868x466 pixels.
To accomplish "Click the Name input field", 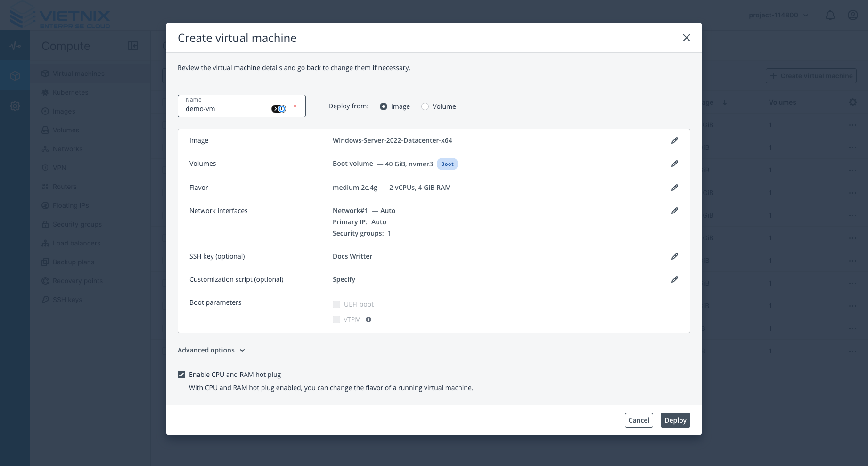I will pyautogui.click(x=242, y=106).
